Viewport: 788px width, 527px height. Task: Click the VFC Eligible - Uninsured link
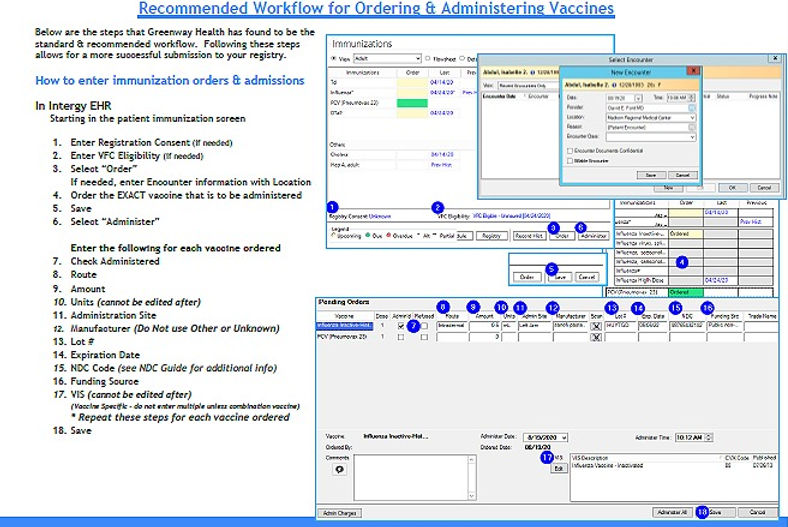(x=511, y=216)
